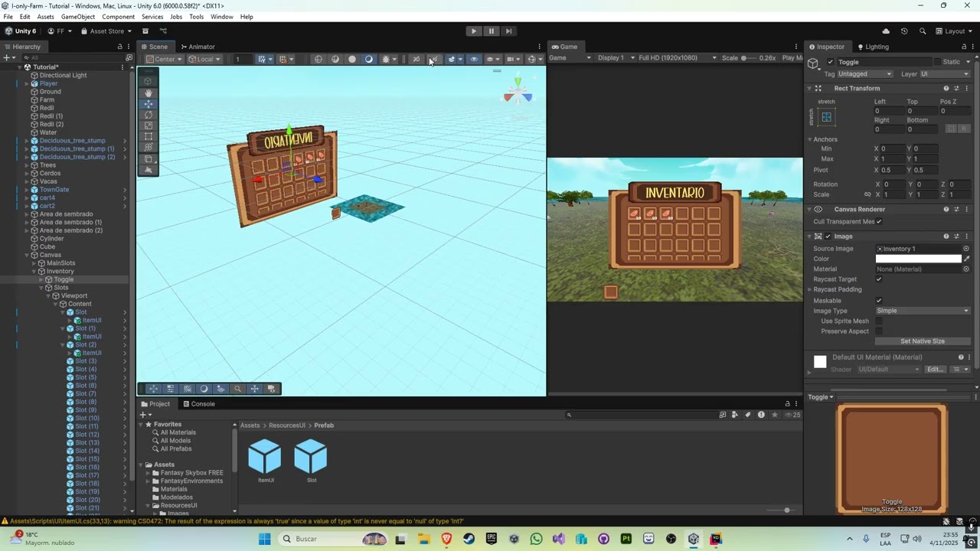Select the Hand view tool in Scene

coord(149,93)
